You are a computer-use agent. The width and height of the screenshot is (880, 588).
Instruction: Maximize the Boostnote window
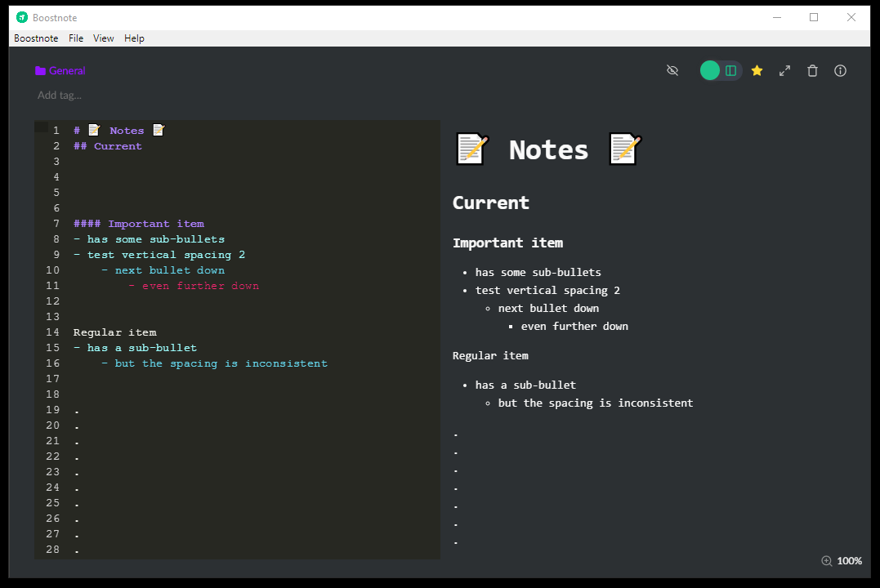(814, 17)
